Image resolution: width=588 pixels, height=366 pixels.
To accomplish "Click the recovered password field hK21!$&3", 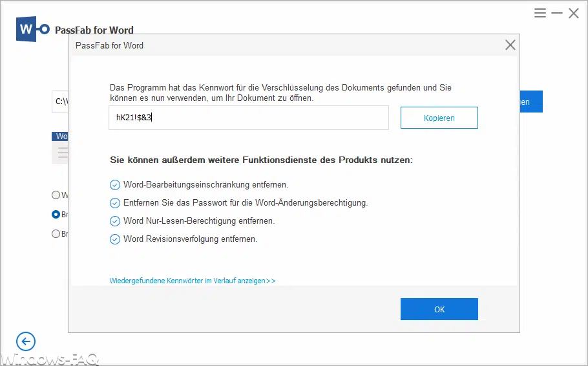I will pyautogui.click(x=248, y=118).
